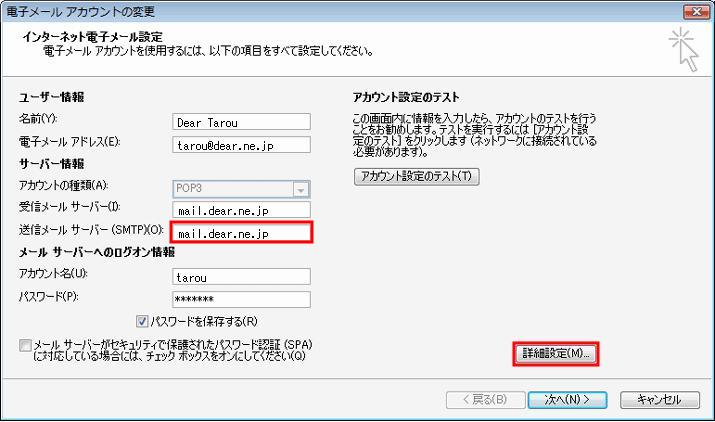
Task: Click the 名前(Y): label
Action: (x=38, y=119)
